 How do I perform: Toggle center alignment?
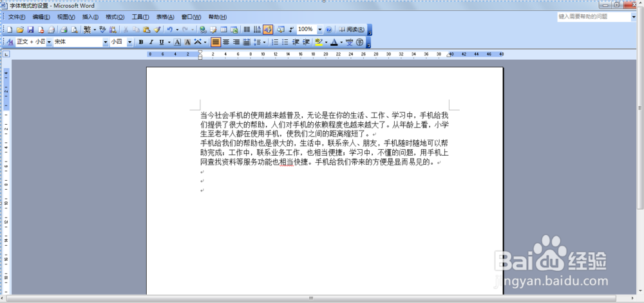pyautogui.click(x=226, y=42)
